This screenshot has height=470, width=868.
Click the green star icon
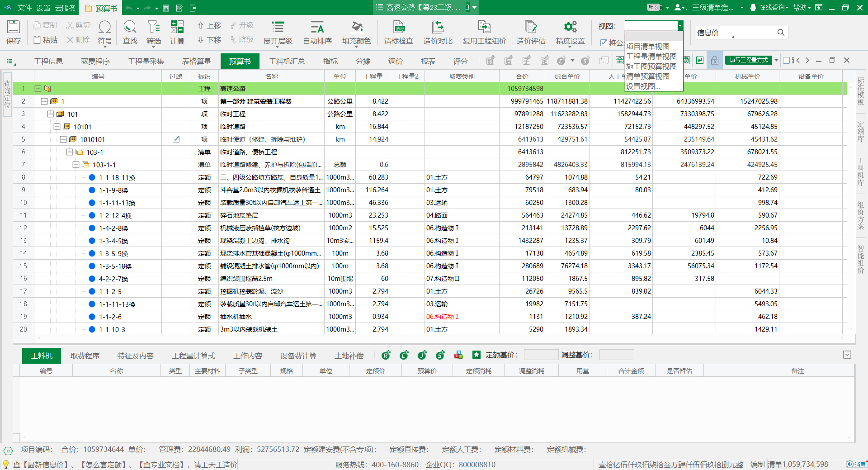click(476, 355)
